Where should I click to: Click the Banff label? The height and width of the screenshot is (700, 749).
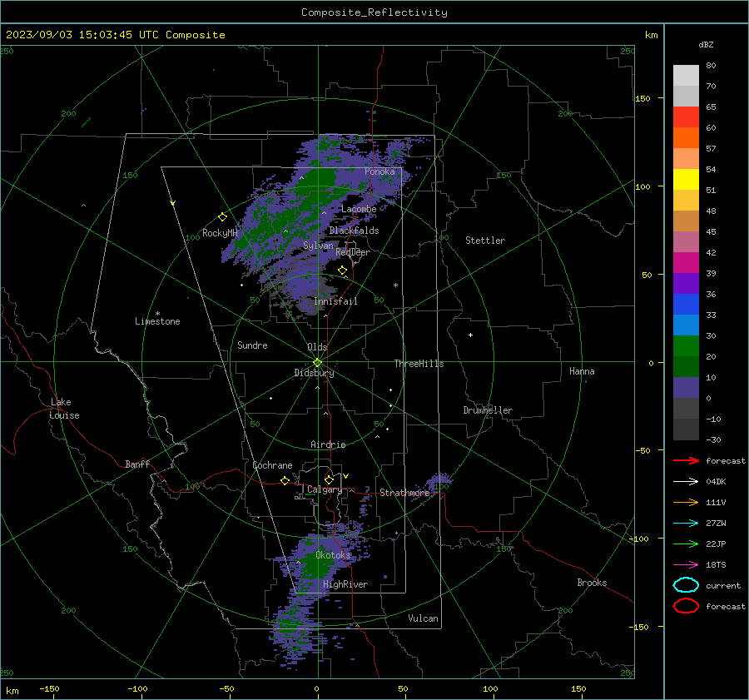pos(137,464)
